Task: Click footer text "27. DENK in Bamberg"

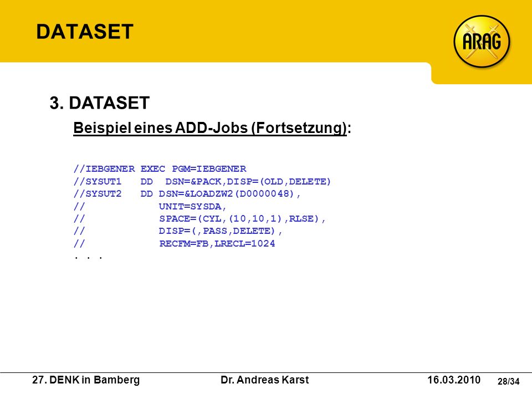Action: [x=86, y=380]
